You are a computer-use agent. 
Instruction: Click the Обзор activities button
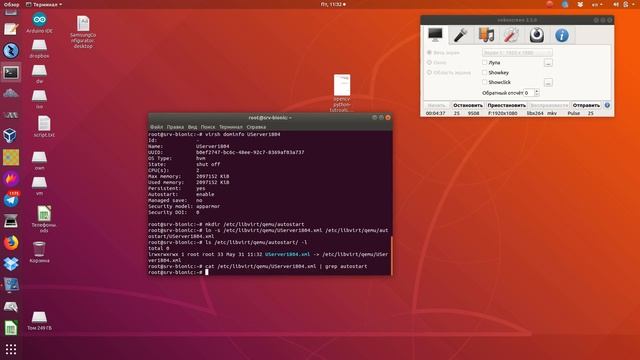11,4
